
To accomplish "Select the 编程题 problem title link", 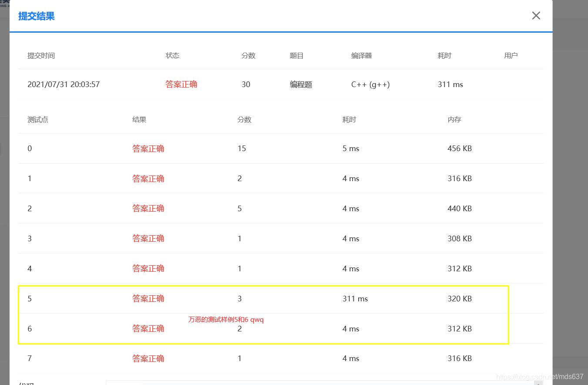I will pos(301,84).
